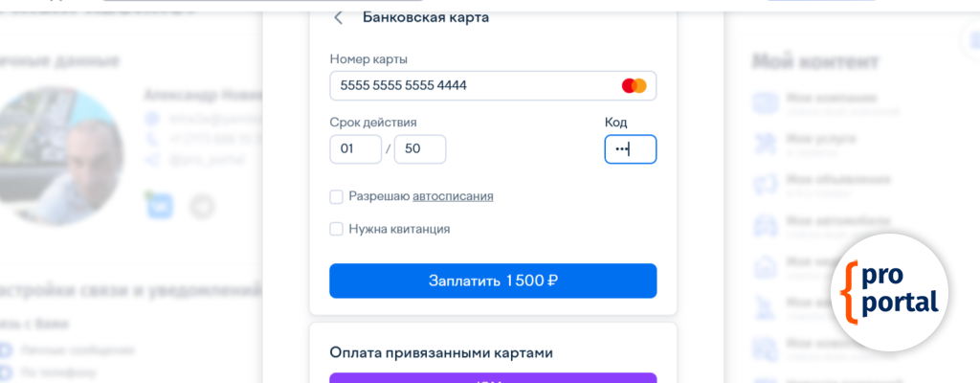Image resolution: width=980 pixels, height=383 pixels.
Task: Click the Mastercard logo in card number field
Action: pos(634,86)
